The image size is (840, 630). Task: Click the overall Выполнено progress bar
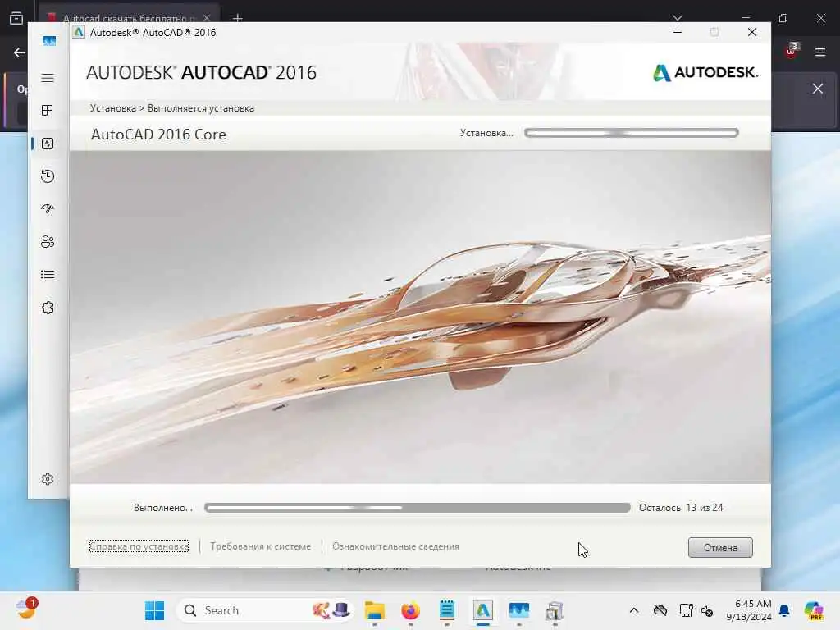click(417, 507)
